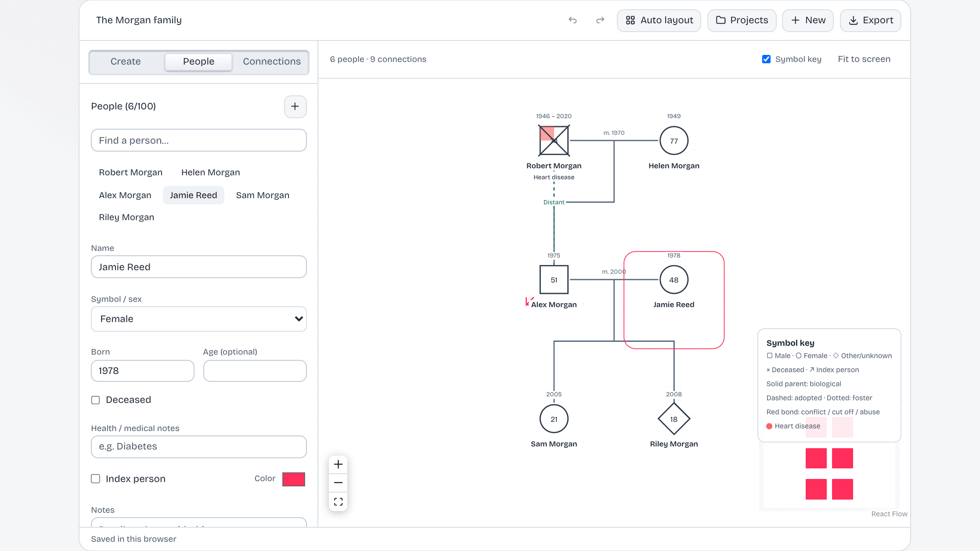Viewport: 980px width, 551px height.
Task: Select Jamie Reed chip in people list
Action: 194,195
